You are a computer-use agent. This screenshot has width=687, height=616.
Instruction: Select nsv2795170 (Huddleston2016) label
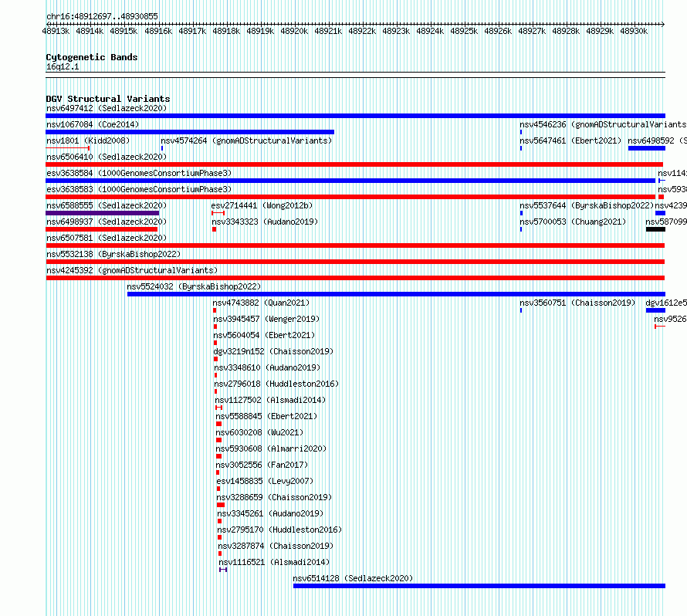coord(279,530)
